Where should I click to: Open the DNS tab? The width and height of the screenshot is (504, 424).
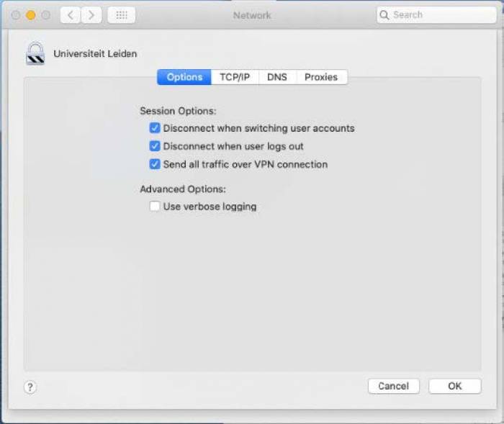point(276,77)
